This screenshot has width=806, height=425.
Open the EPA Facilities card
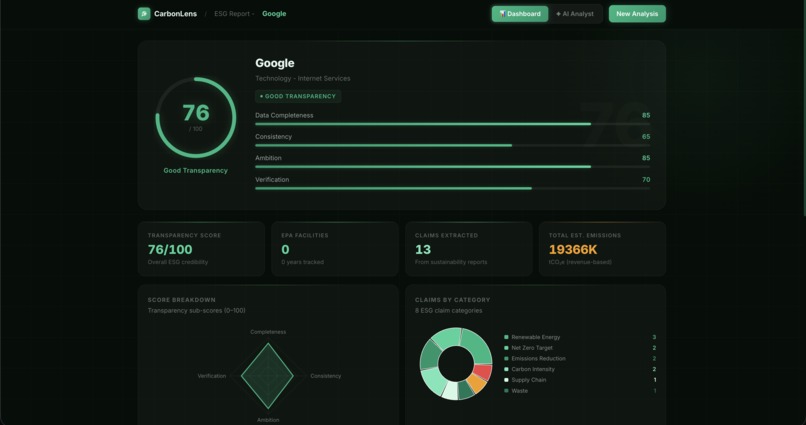pyautogui.click(x=335, y=249)
